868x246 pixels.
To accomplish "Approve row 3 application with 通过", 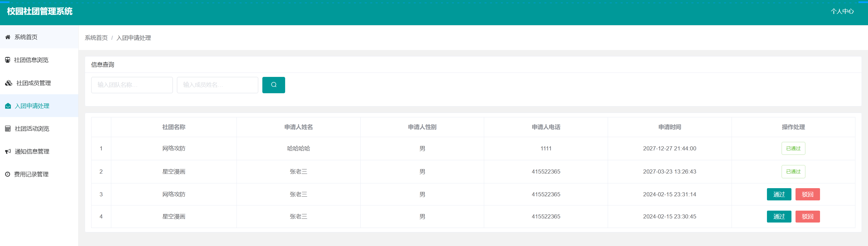I will click(x=779, y=194).
